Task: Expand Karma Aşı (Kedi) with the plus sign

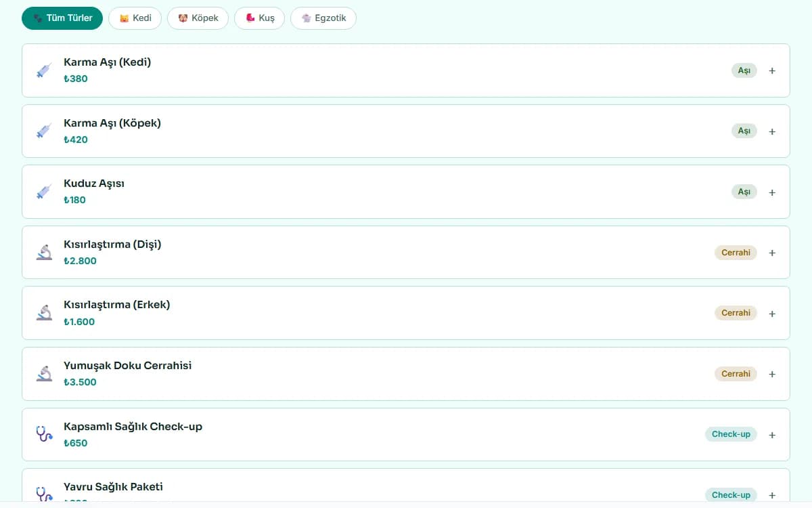Action: (x=772, y=70)
